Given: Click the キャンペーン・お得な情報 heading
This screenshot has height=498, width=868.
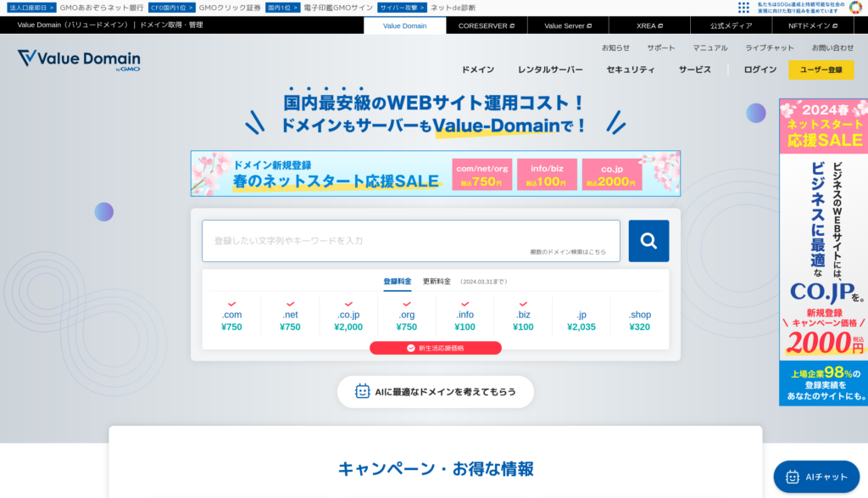Looking at the screenshot, I should [436, 468].
